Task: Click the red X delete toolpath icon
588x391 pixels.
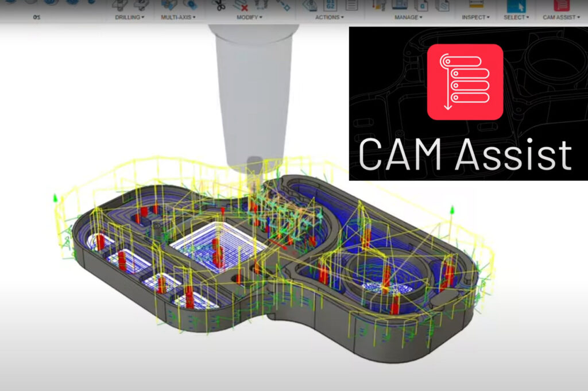Action: pos(241,5)
